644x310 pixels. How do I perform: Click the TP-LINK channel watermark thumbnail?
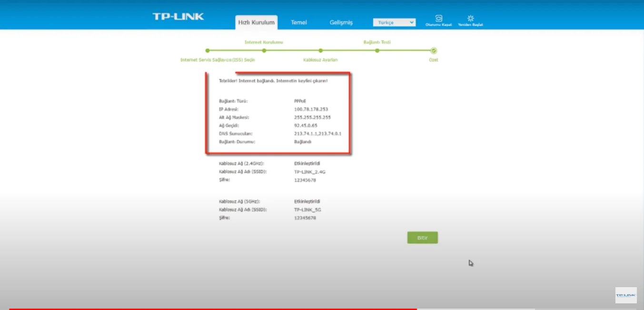coord(626,295)
